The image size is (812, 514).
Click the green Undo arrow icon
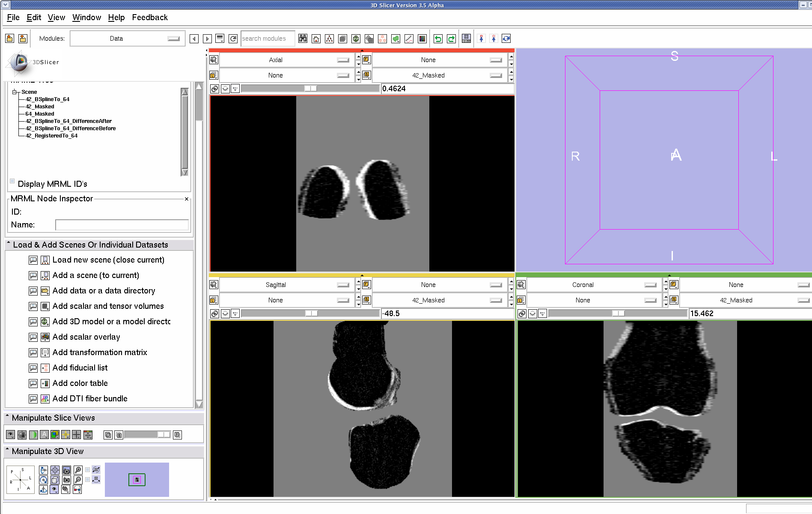[x=438, y=39]
